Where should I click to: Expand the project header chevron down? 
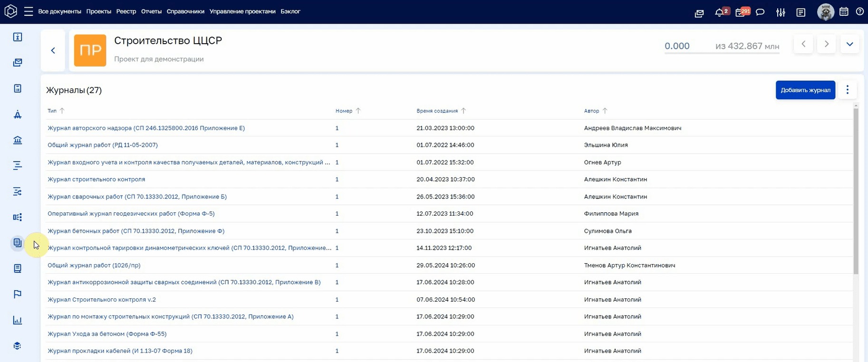[849, 44]
